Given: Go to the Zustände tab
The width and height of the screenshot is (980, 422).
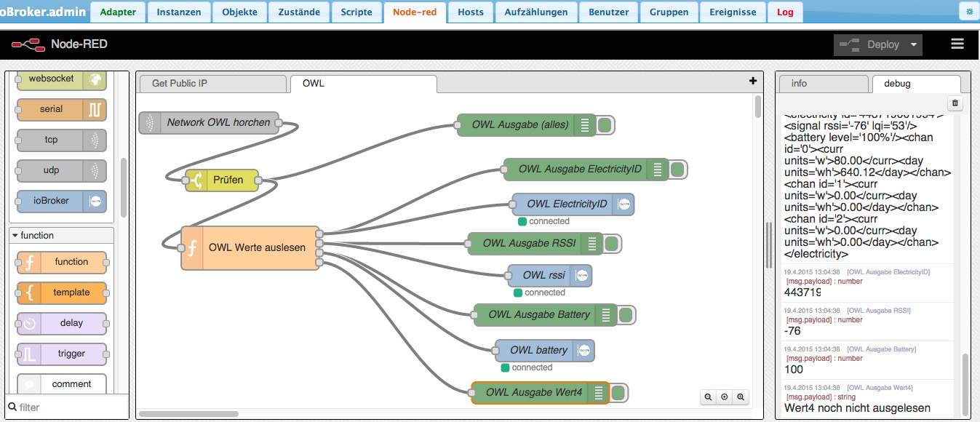Looking at the screenshot, I should pos(299,12).
